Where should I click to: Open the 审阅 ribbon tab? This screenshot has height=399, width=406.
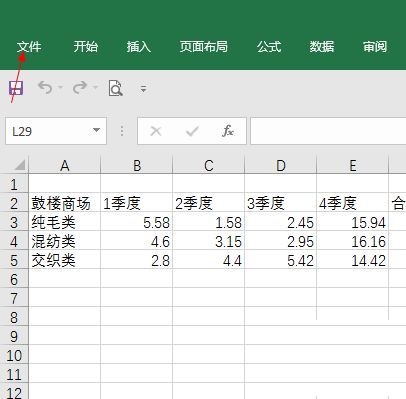click(x=375, y=47)
